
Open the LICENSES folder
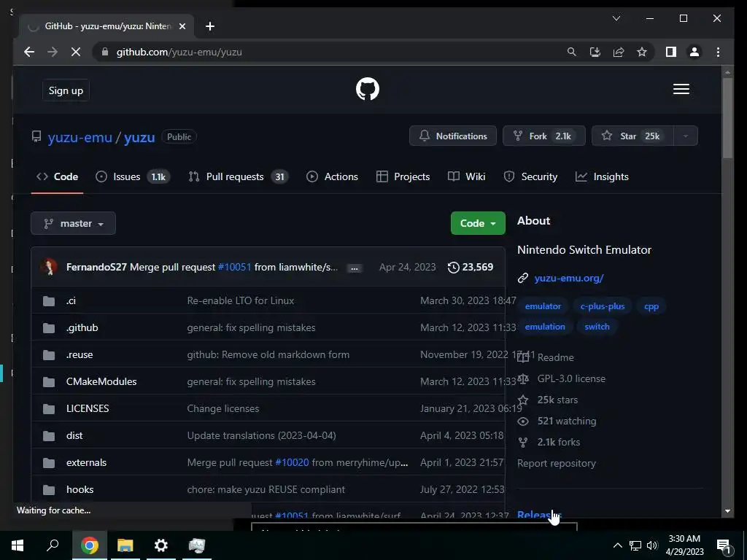coord(88,408)
